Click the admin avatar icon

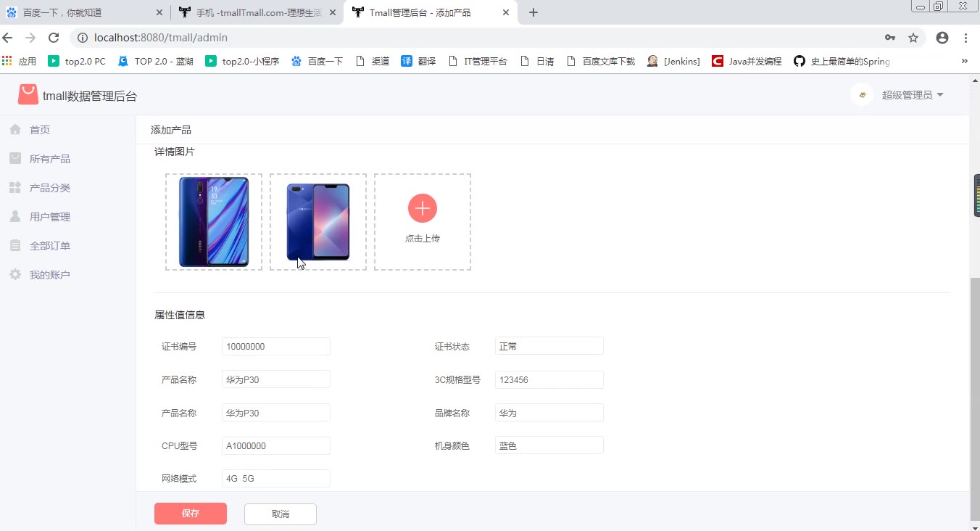pos(862,95)
